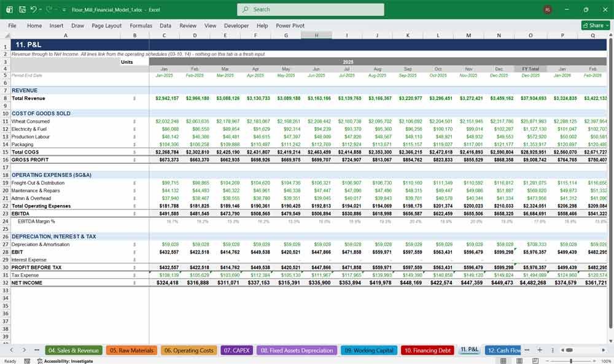Switch to Page Layout view icon

(x=519, y=360)
